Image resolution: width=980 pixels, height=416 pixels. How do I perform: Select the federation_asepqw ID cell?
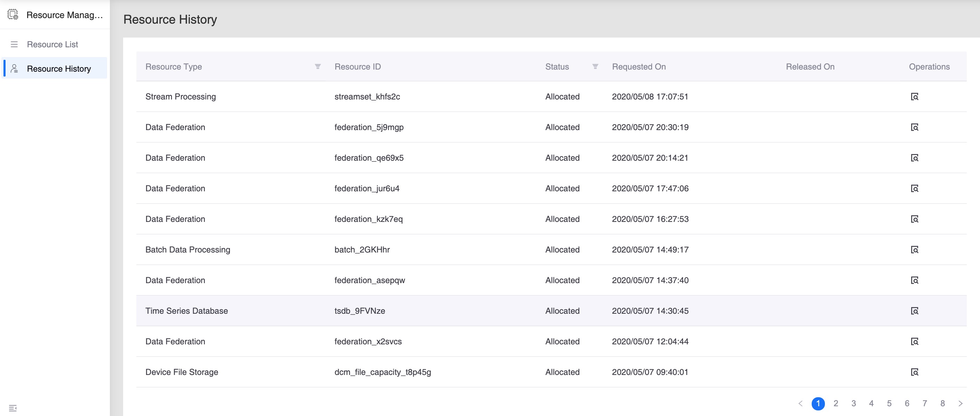(x=369, y=280)
